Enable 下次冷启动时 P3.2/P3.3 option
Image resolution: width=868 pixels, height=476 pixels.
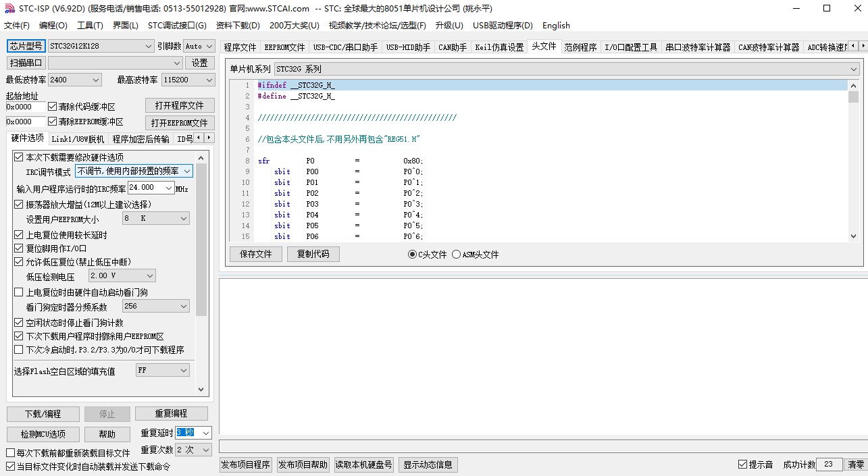pos(19,350)
